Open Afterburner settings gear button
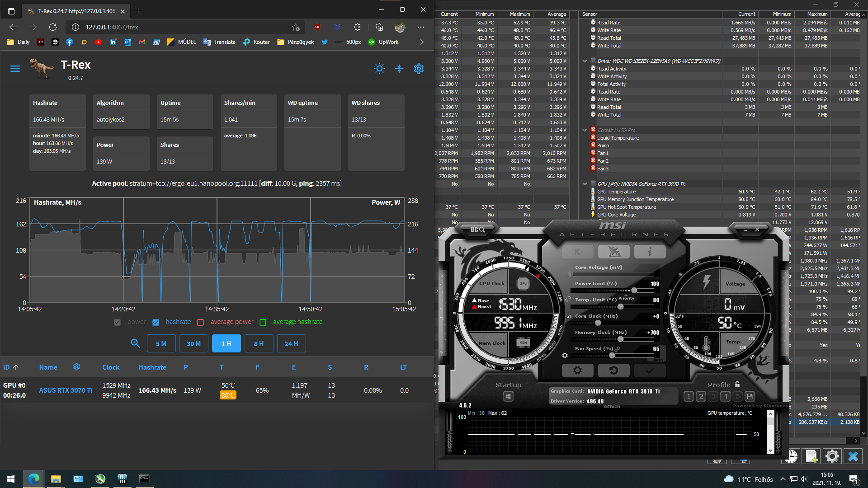The image size is (868, 488). 577,371
